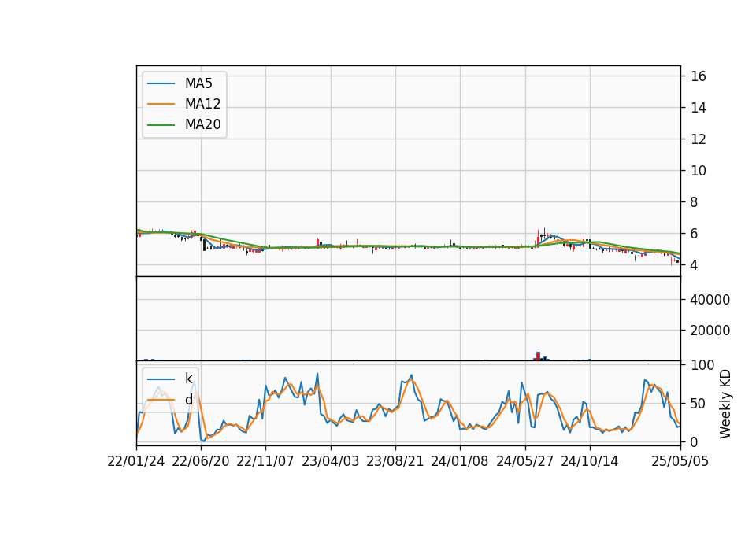Click the 25/05/05 date tick label
Screen dimensions: 756x543
click(x=680, y=461)
